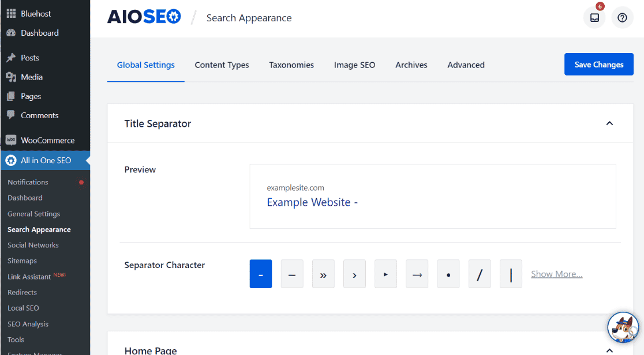Image resolution: width=644 pixels, height=355 pixels.
Task: Click the help question mark icon
Action: (622, 17)
